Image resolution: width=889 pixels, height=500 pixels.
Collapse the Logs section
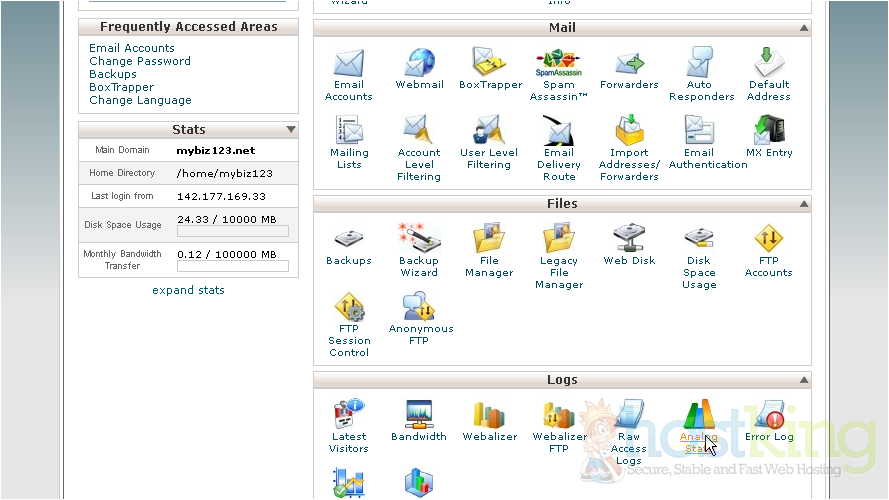pyautogui.click(x=803, y=380)
